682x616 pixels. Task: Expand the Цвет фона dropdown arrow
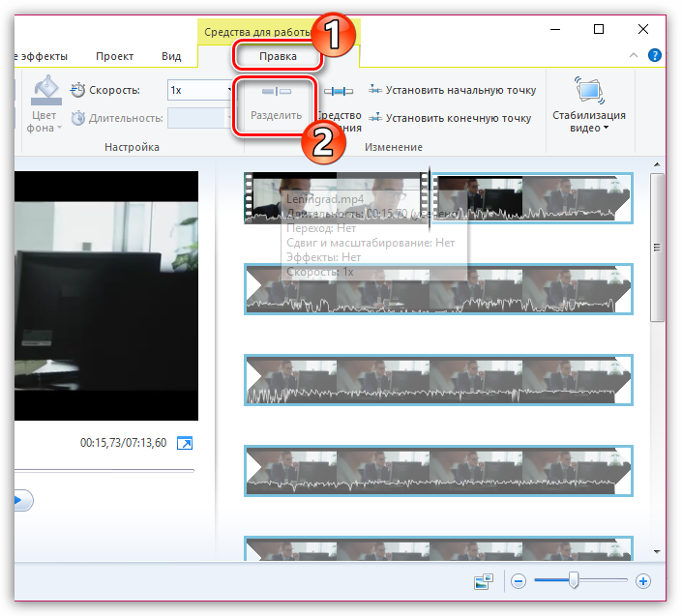click(x=60, y=128)
